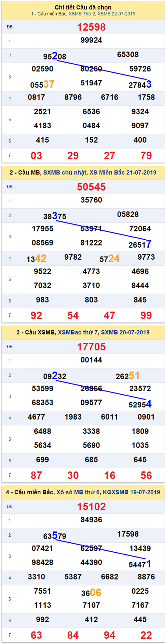The image size is (166, 644).
Task: Click red prize-7 number 22
Action: point(146,635)
